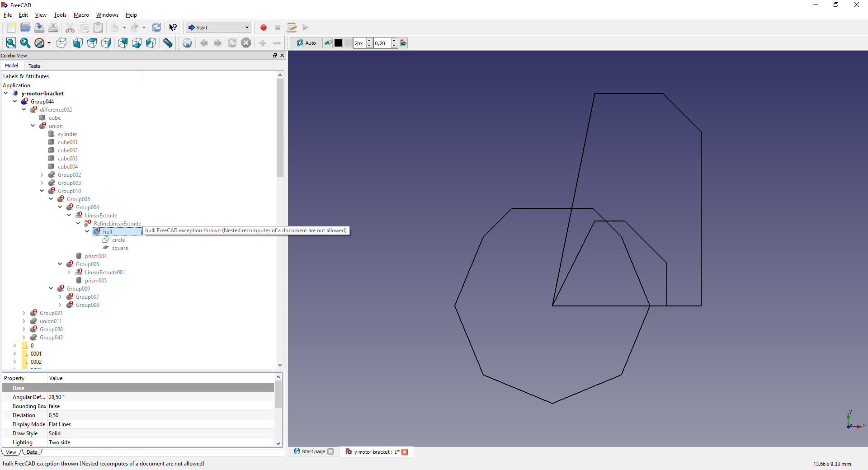Click the Open file folder icon
This screenshot has width=868, height=470.
tap(25, 28)
